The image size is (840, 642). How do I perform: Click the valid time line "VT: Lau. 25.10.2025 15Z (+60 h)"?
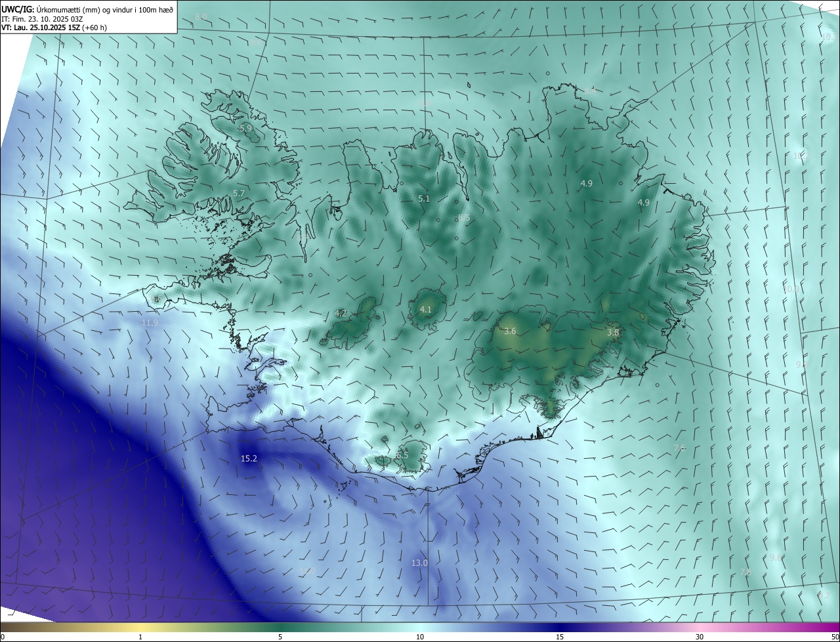(x=54, y=28)
